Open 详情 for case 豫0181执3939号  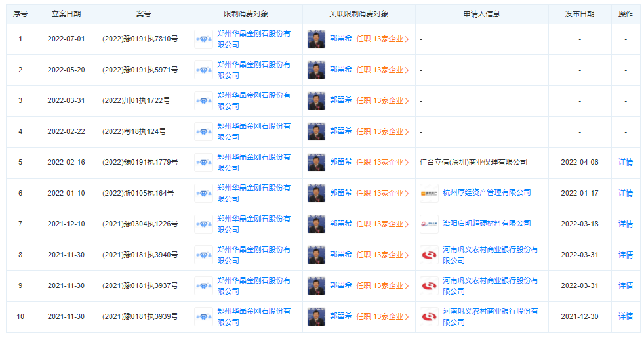pos(626,316)
